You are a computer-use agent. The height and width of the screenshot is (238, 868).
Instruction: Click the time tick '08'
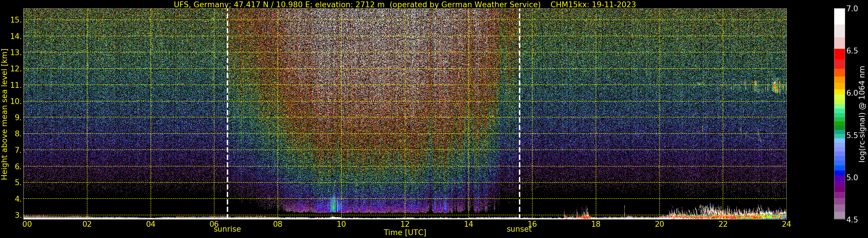tap(278, 224)
